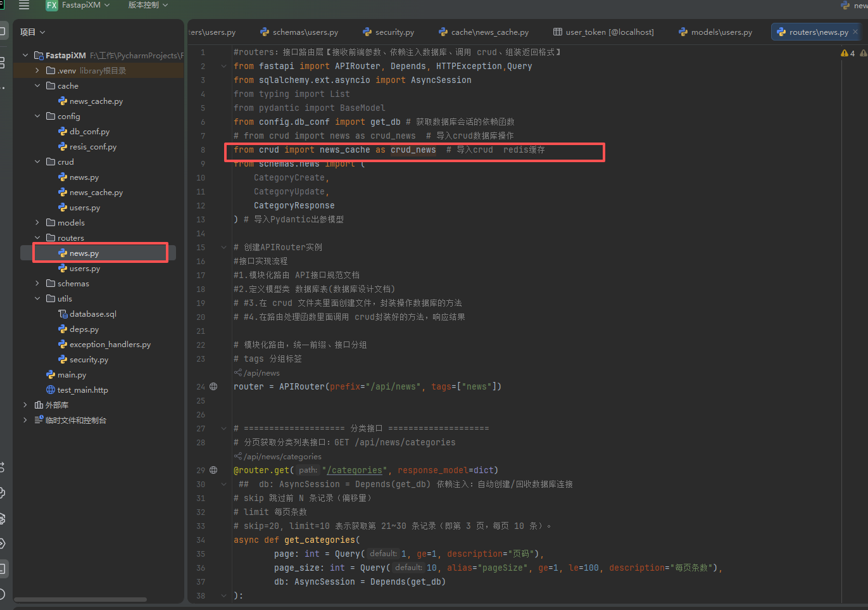Open news_cache.py under the crud folder
Screen dimensions: 868x610
coord(96,193)
